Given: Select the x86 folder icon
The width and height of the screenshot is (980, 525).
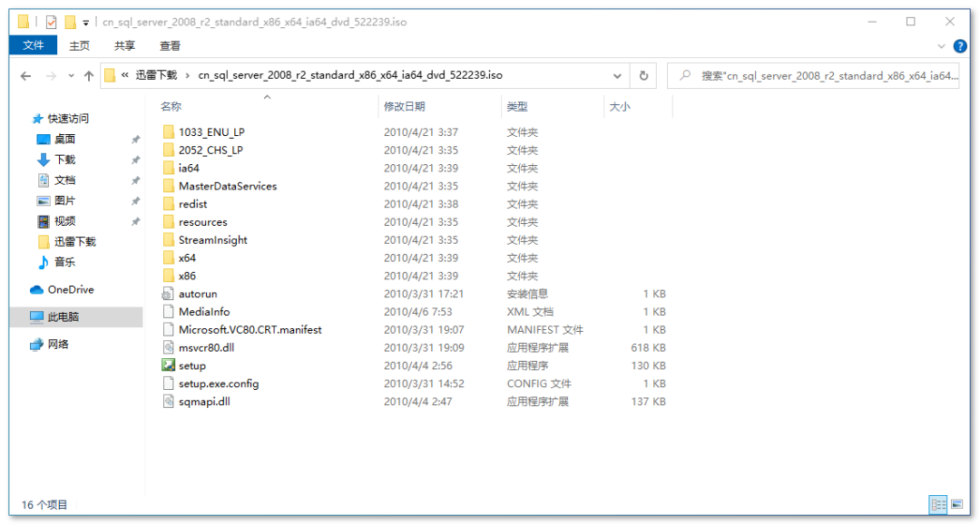Looking at the screenshot, I should click(x=168, y=276).
